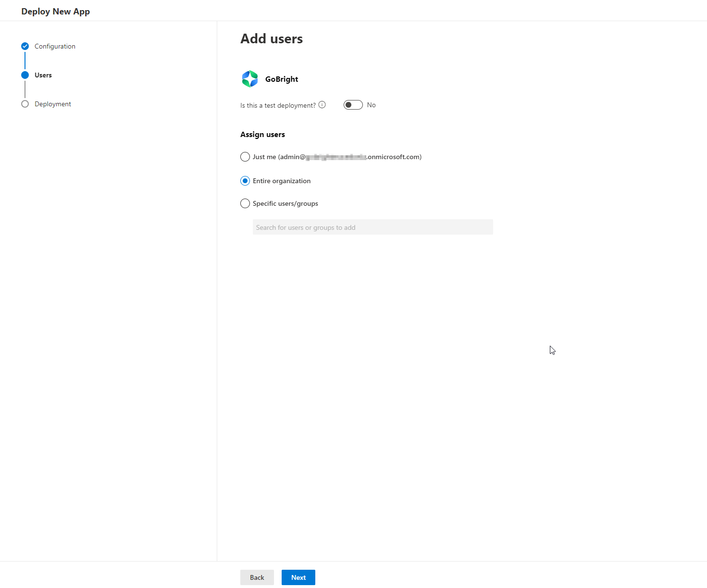This screenshot has width=707, height=588.
Task: Click the 'No' label beside the toggle
Action: click(372, 105)
